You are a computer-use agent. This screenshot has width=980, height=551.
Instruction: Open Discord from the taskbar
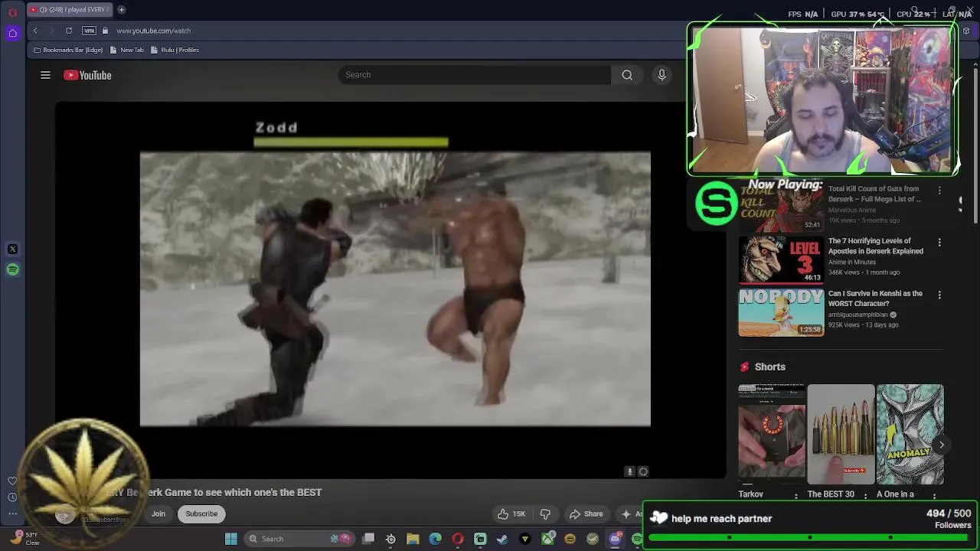615,539
